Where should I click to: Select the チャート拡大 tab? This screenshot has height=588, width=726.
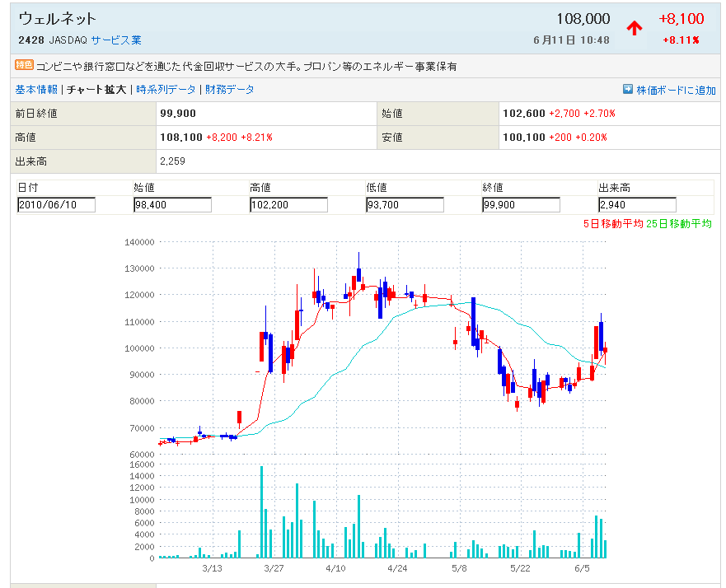[x=96, y=90]
